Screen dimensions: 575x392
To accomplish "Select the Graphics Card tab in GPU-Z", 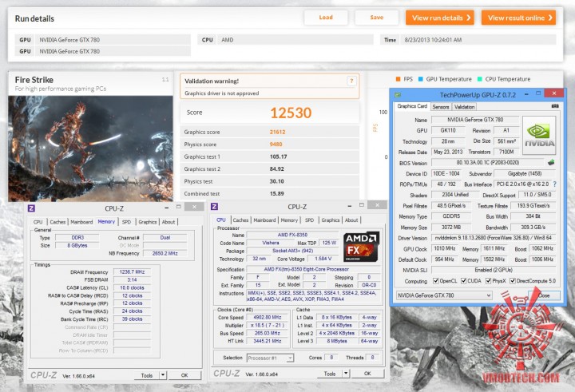I will point(412,106).
